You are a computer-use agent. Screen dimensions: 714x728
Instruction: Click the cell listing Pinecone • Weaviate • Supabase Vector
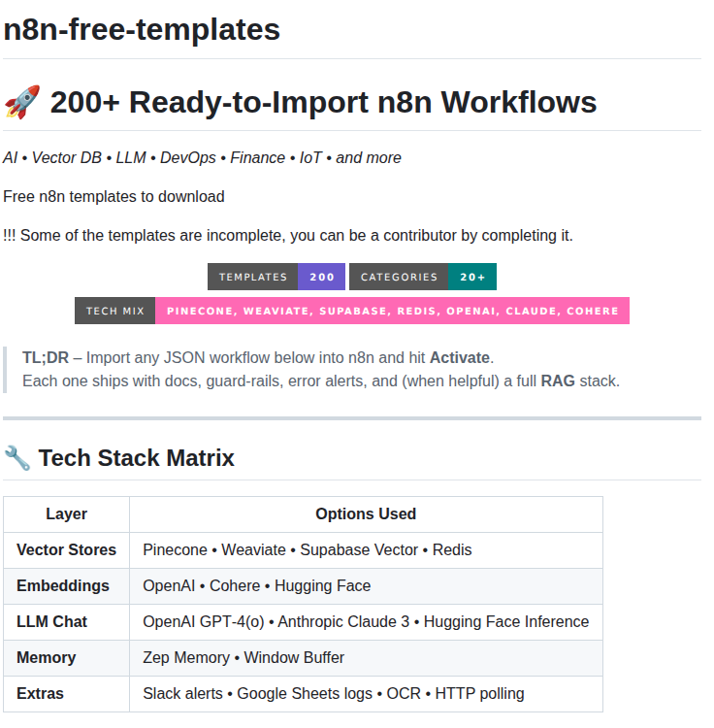tap(366, 549)
